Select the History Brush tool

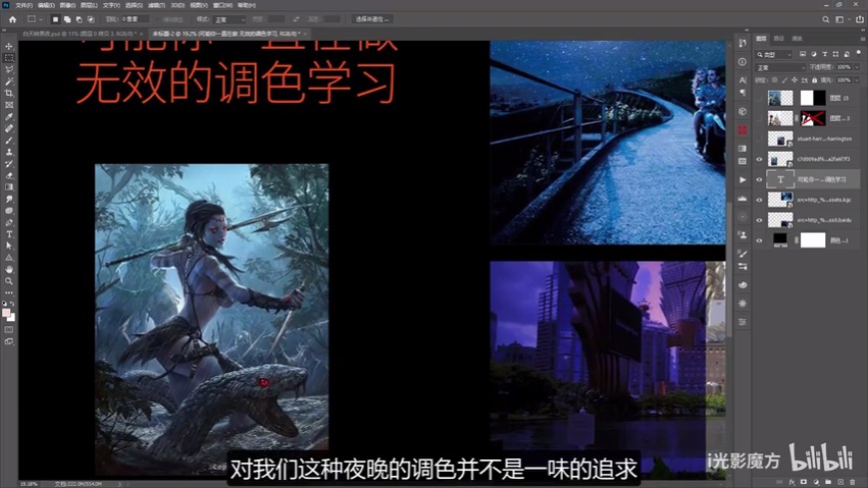coord(9,164)
